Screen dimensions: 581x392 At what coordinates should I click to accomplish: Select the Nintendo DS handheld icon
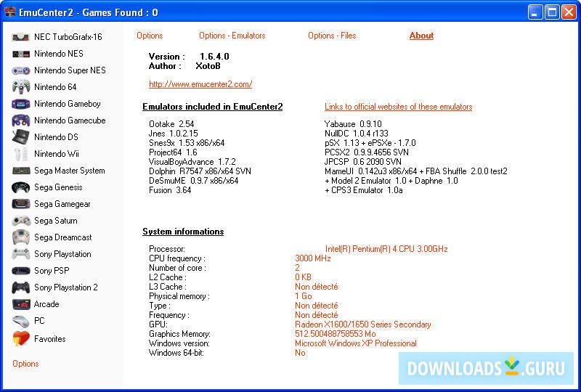(21, 136)
